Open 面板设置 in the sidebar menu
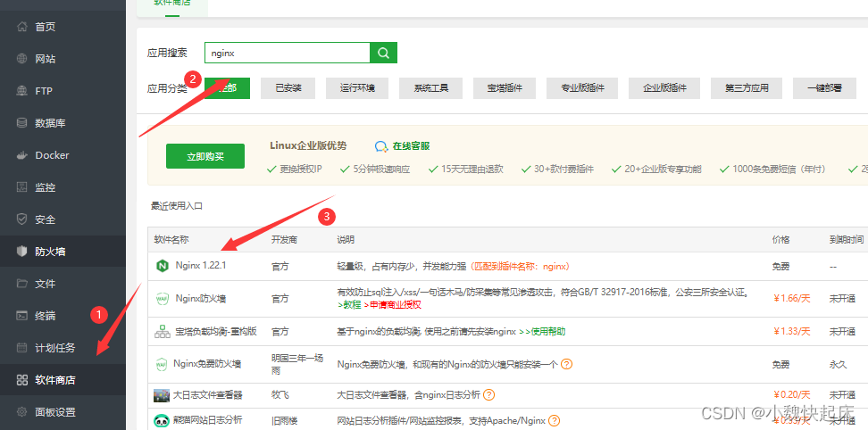 (x=55, y=412)
